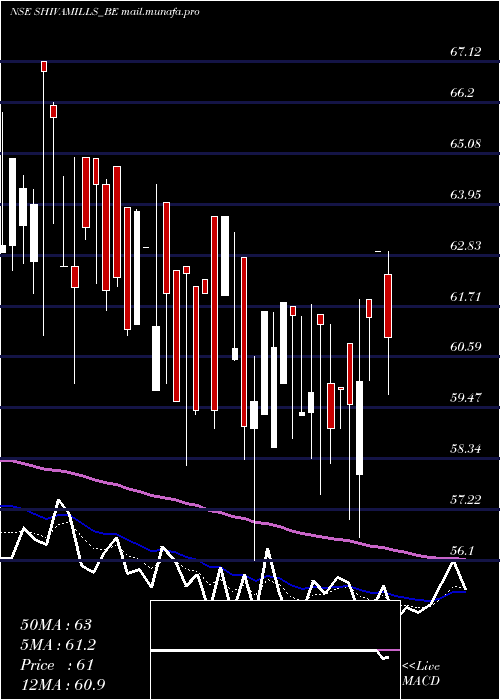500x700 pixels.
Task: Click the 63.95 price axis label
Action: pos(466,195)
